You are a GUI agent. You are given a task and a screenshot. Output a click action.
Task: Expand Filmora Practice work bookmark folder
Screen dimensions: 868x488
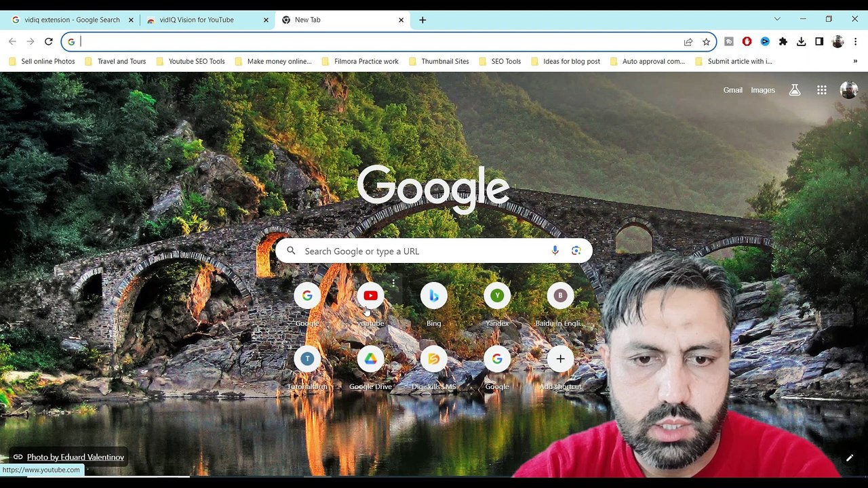(359, 61)
